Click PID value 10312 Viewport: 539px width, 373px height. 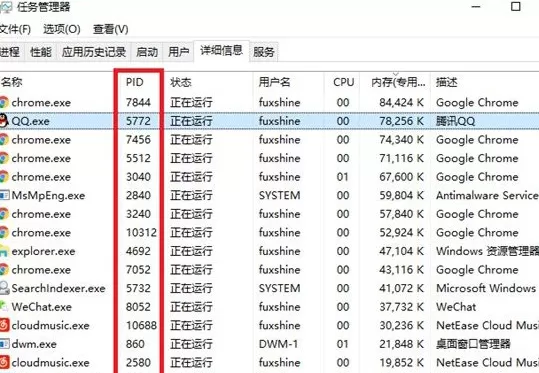pos(141,232)
